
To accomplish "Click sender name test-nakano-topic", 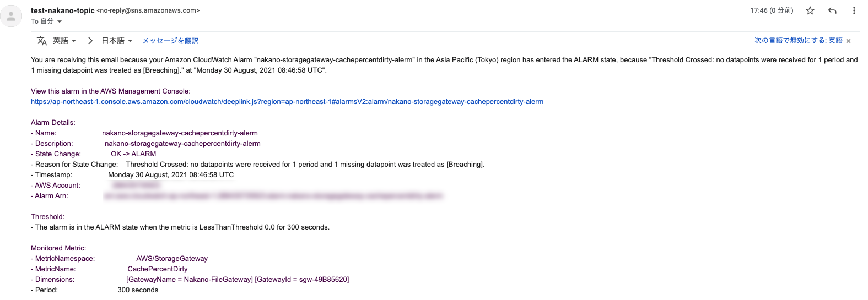I will coord(63,10).
